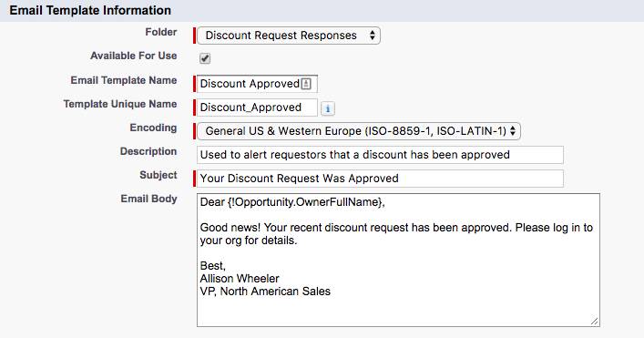Click the 'Encoding' field label
The height and width of the screenshot is (338, 644).
[153, 128]
